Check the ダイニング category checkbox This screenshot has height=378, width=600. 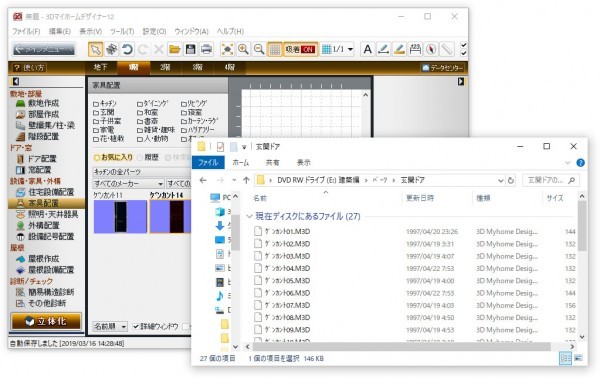pyautogui.click(x=140, y=104)
